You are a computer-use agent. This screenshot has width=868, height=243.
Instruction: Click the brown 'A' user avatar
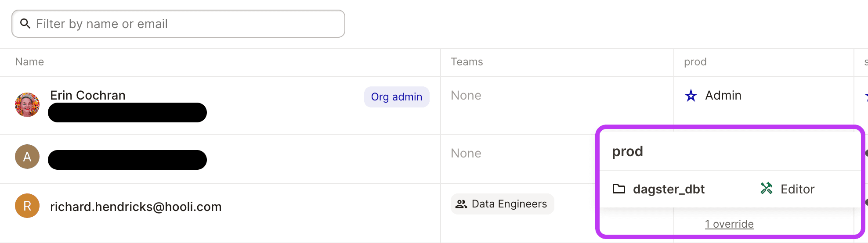(x=27, y=157)
